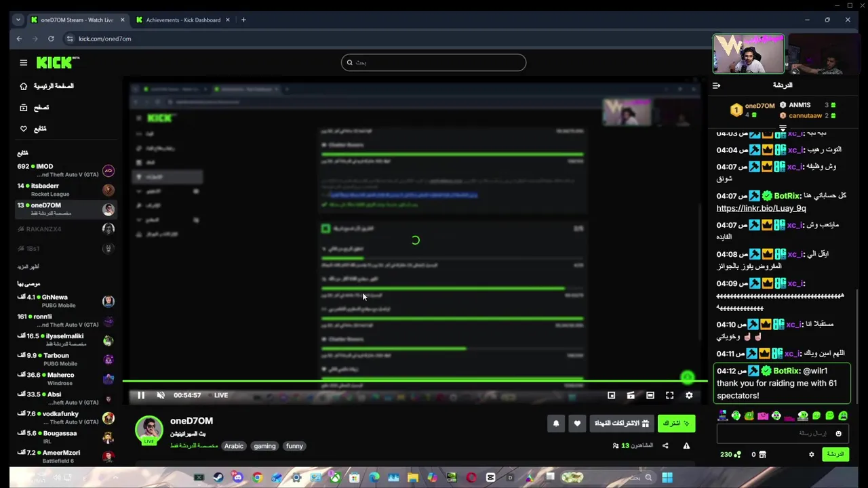Unmute the stream volume icon
The width and height of the screenshot is (868, 488).
tap(161, 395)
